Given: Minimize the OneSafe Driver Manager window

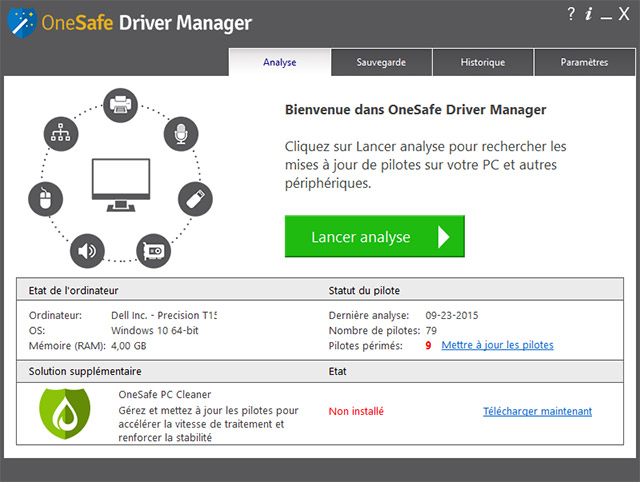Looking at the screenshot, I should (606, 18).
